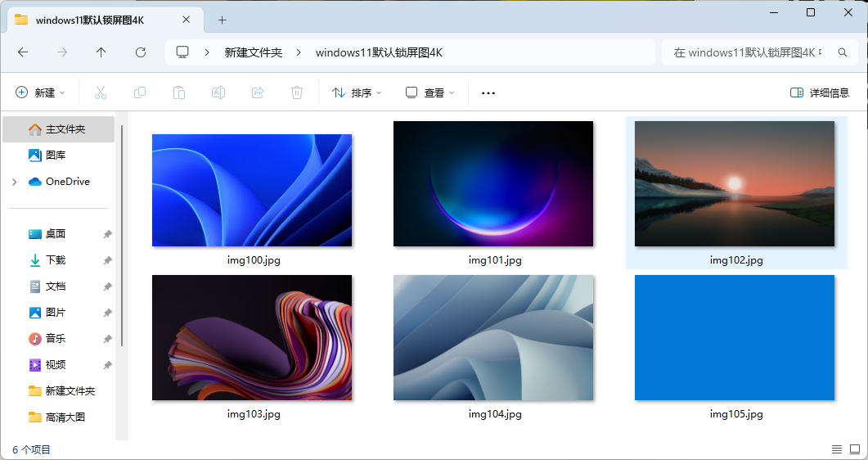Open the three-dots more options menu
The width and height of the screenshot is (868, 460).
click(488, 92)
